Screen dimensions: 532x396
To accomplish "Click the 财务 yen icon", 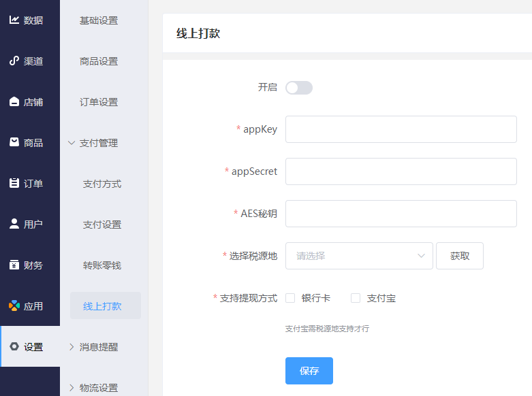I will coord(14,265).
